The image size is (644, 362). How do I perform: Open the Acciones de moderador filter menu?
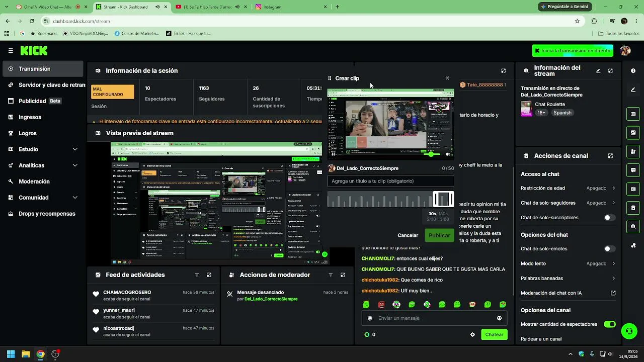(331, 275)
